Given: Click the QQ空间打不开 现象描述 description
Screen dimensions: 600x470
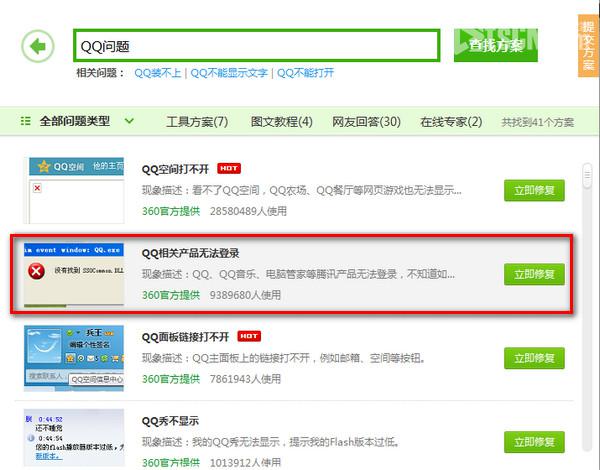Looking at the screenshot, I should (302, 190).
